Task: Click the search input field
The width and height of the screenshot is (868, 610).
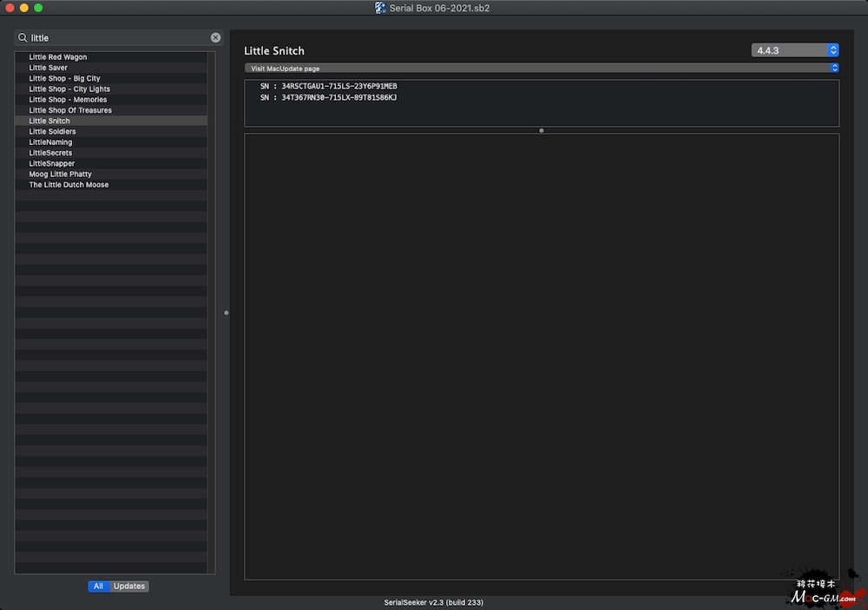Action: [117, 38]
